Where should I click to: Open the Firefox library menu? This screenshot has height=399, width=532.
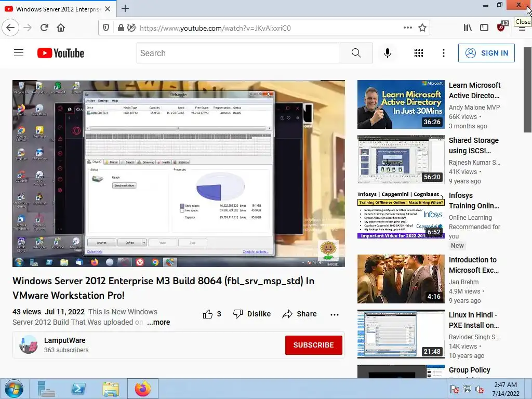pos(468,28)
